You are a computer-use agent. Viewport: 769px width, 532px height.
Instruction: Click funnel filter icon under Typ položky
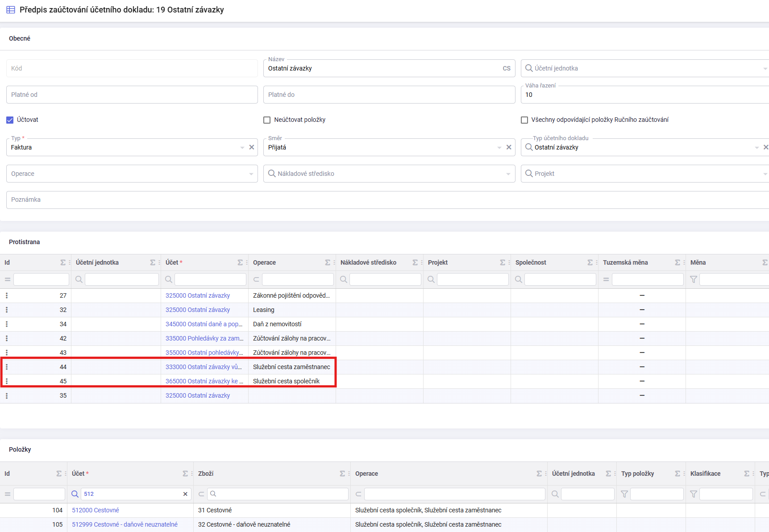tap(624, 494)
